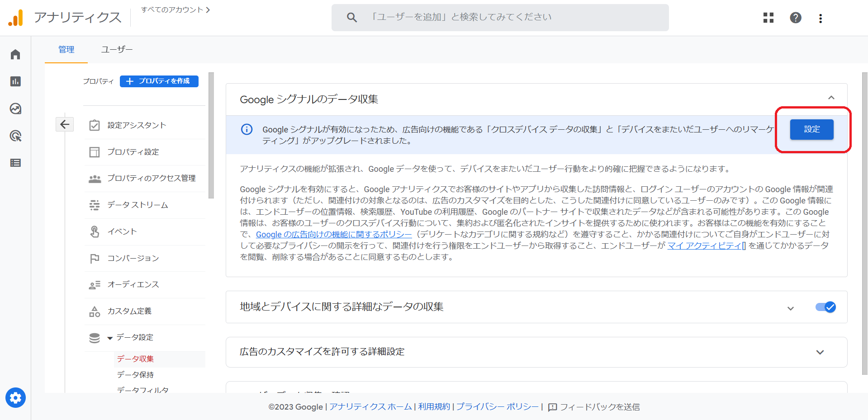868x420 pixels.
Task: Select データフィルタ sub-item
Action: [x=142, y=390]
